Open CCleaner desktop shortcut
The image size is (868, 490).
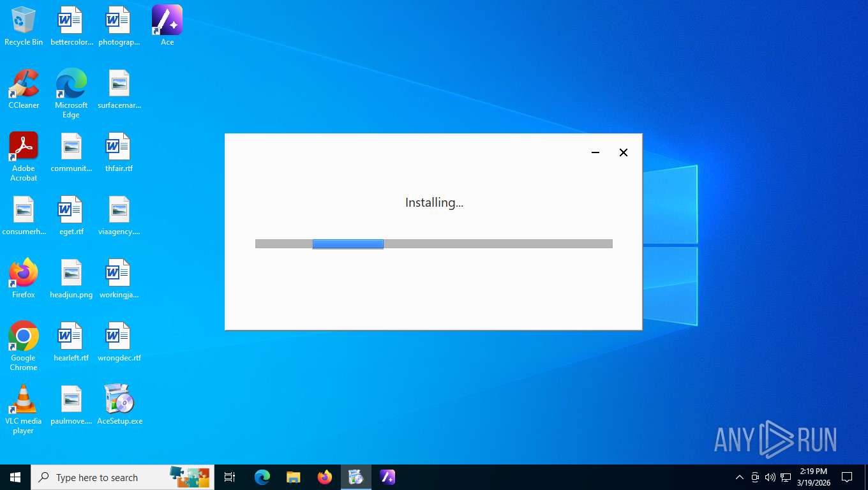24,89
